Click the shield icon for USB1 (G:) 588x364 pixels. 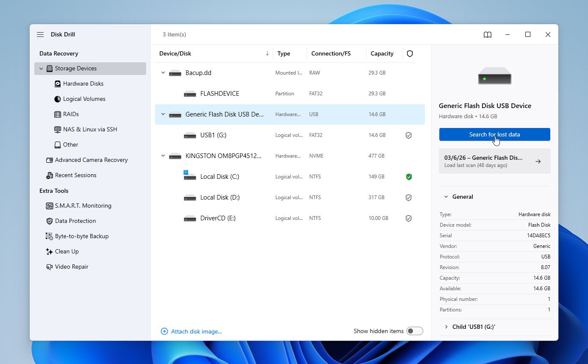409,135
